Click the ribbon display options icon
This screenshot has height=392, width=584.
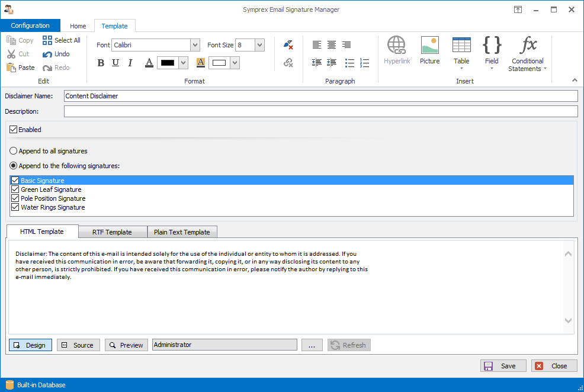(518, 9)
